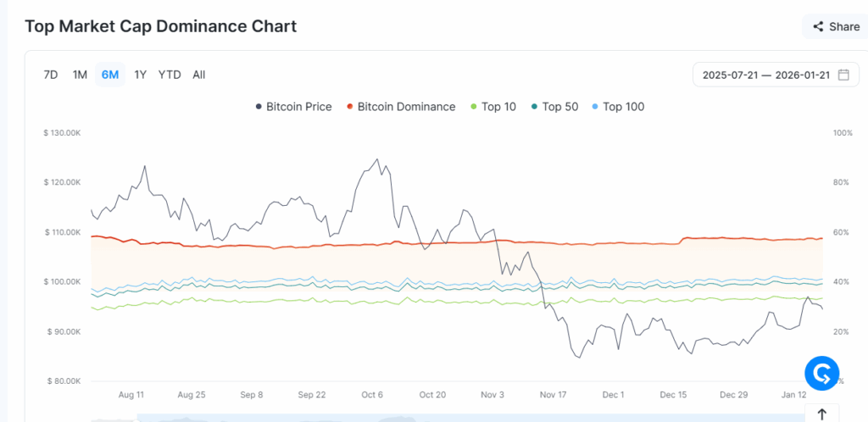Select the 6M range tab
The height and width of the screenshot is (422, 868).
[110, 75]
